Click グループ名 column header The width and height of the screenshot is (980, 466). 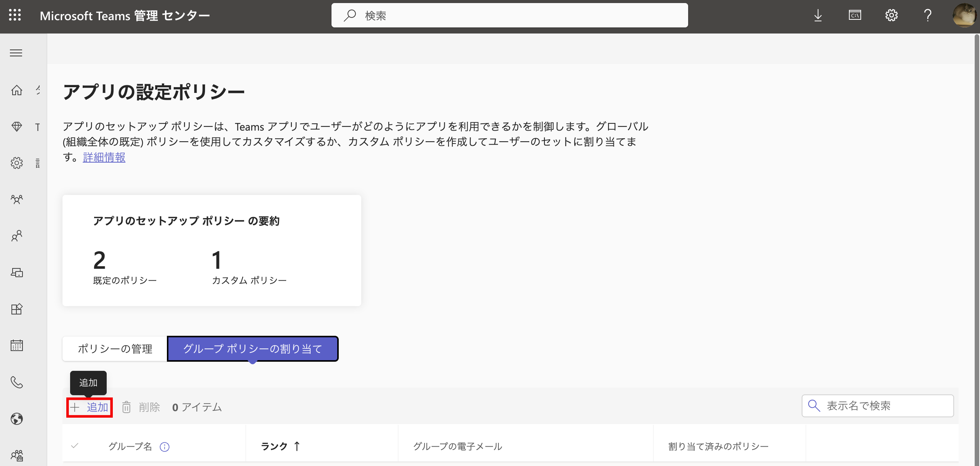(x=130, y=447)
